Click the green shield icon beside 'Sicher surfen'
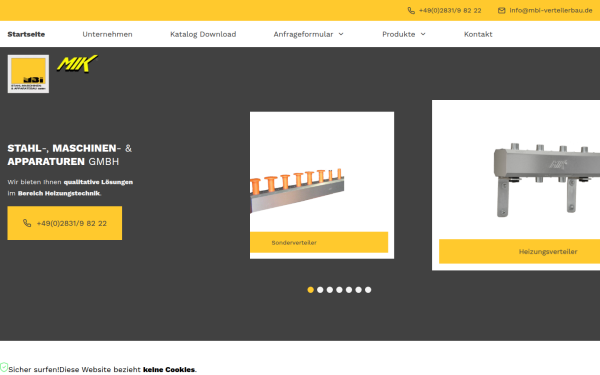Image resolution: width=600 pixels, height=375 pixels. point(4,367)
